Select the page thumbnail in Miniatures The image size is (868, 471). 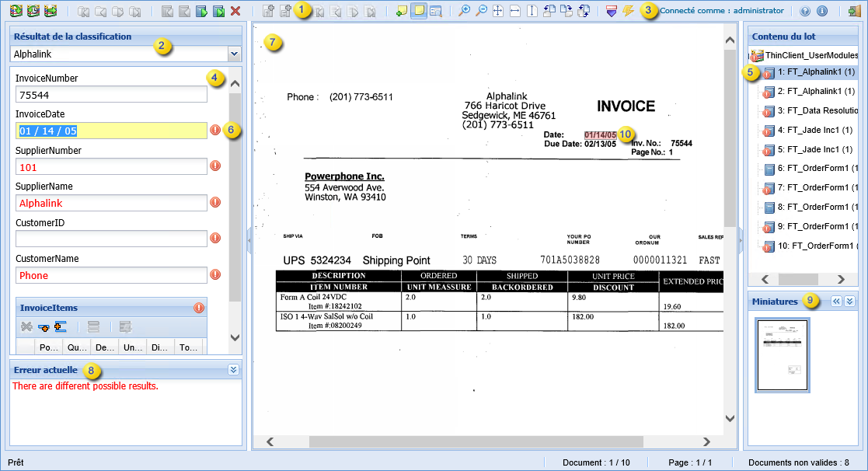[x=782, y=354]
